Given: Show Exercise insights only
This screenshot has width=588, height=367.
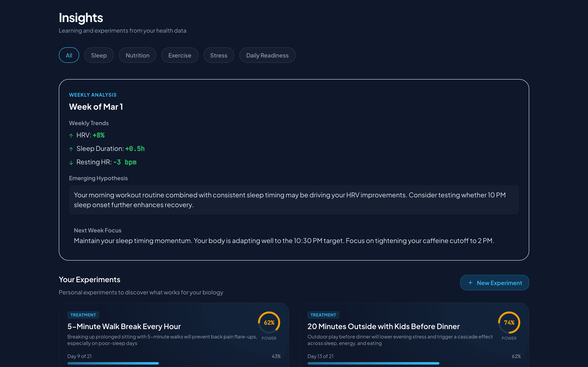Looking at the screenshot, I should [180, 55].
